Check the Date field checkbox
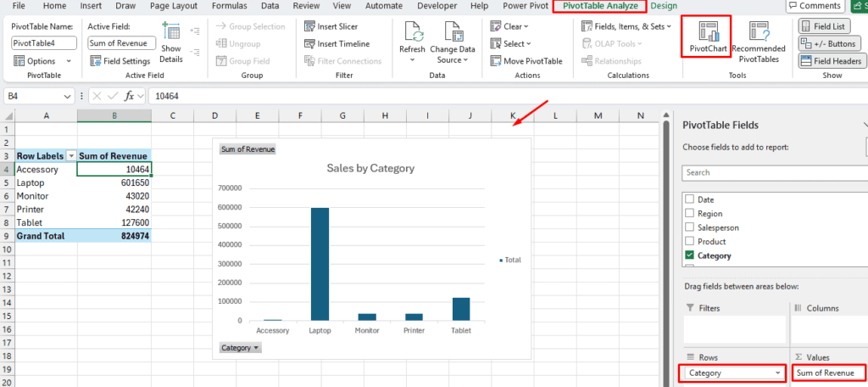This screenshot has height=387, width=868. 690,199
